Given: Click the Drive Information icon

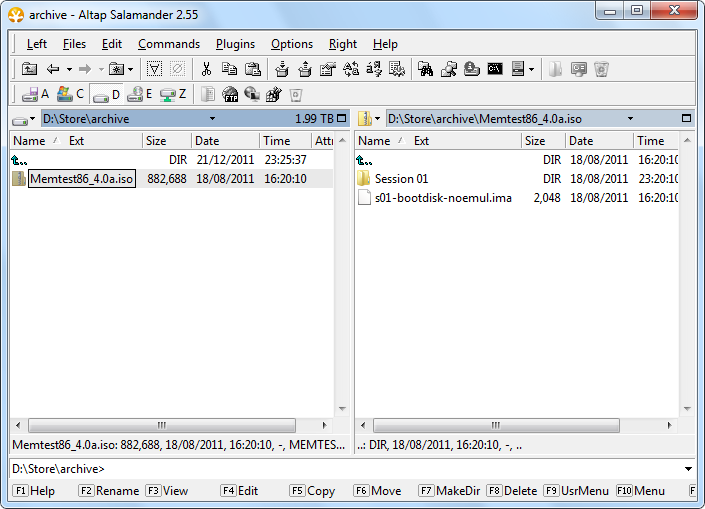Looking at the screenshot, I should (472, 69).
